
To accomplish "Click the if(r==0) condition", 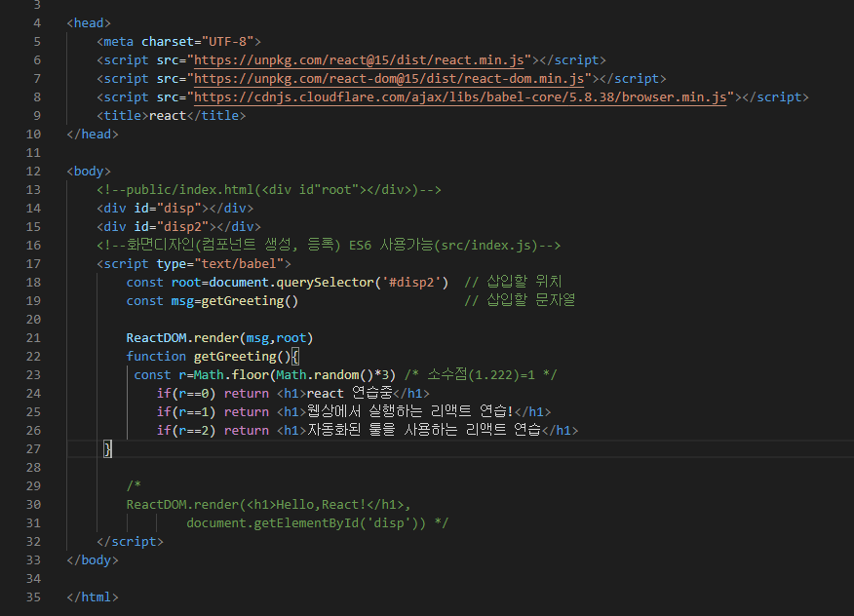I will click(x=186, y=393).
